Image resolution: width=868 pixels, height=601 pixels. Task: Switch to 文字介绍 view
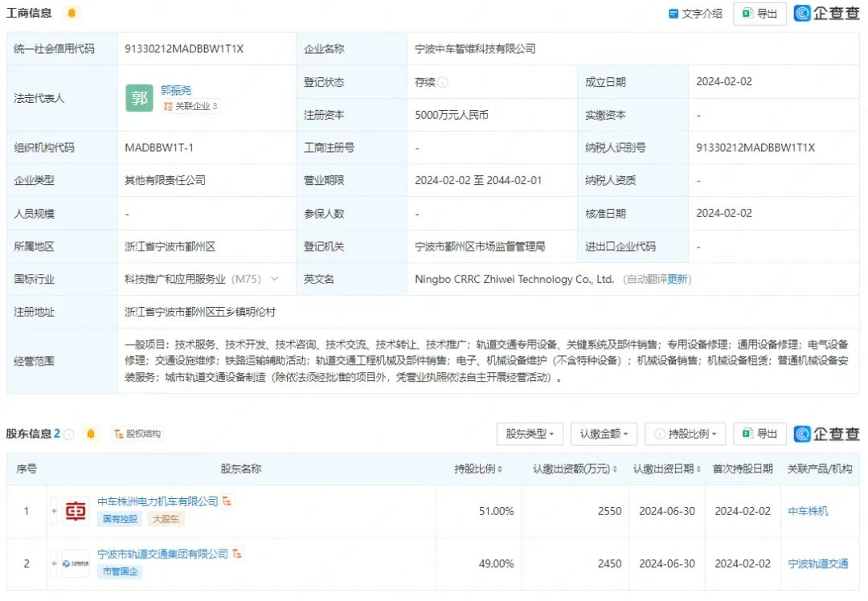point(696,14)
